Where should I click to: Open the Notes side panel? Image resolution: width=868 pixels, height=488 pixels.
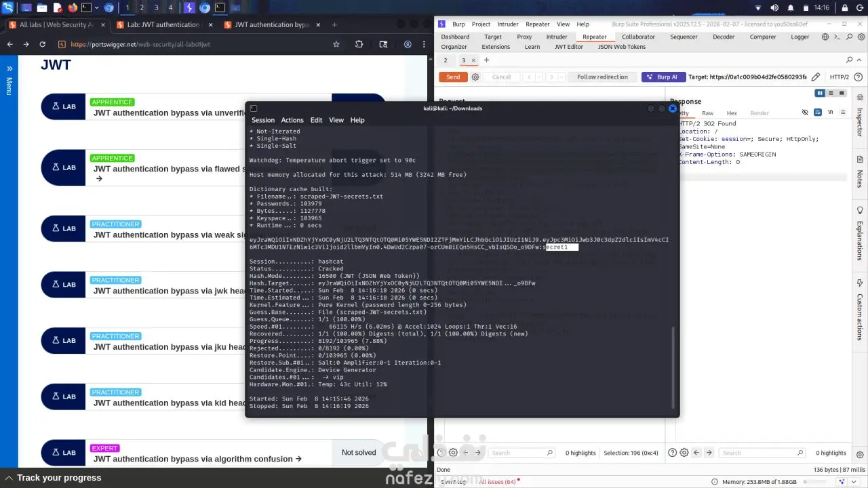860,174
